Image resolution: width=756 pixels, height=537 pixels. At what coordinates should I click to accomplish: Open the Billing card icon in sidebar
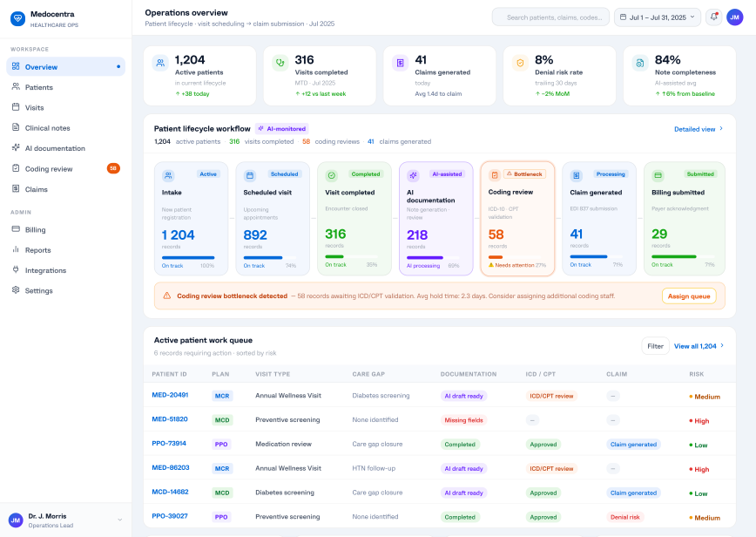tap(16, 229)
